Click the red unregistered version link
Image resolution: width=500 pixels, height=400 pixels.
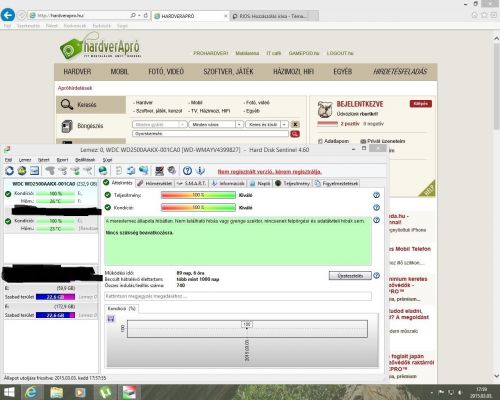click(269, 172)
